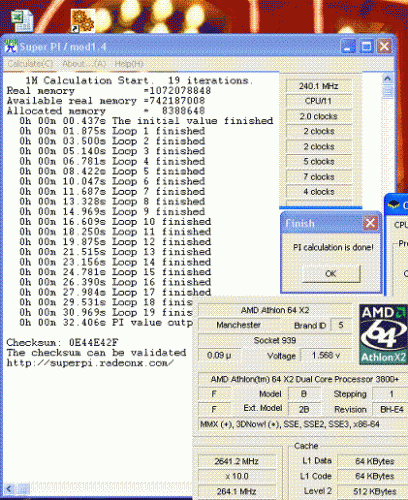Click the 4 clocks field
This screenshot has width=408, height=500.
coord(319,192)
